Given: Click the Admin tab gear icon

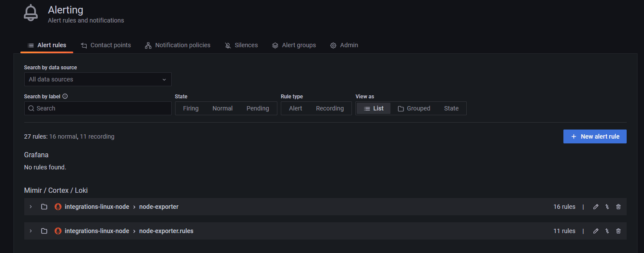Looking at the screenshot, I should pos(333,45).
